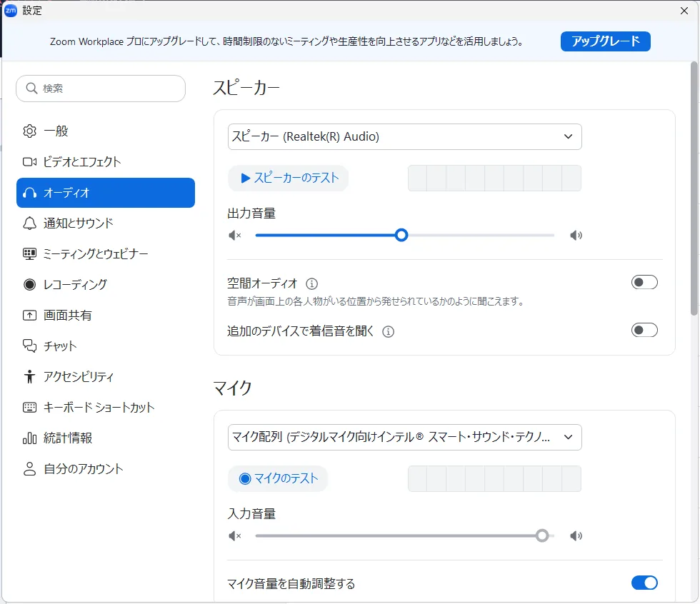Image resolution: width=700 pixels, height=604 pixels.
Task: Click the bar chart icon beside 統計情報
Action: [29, 438]
